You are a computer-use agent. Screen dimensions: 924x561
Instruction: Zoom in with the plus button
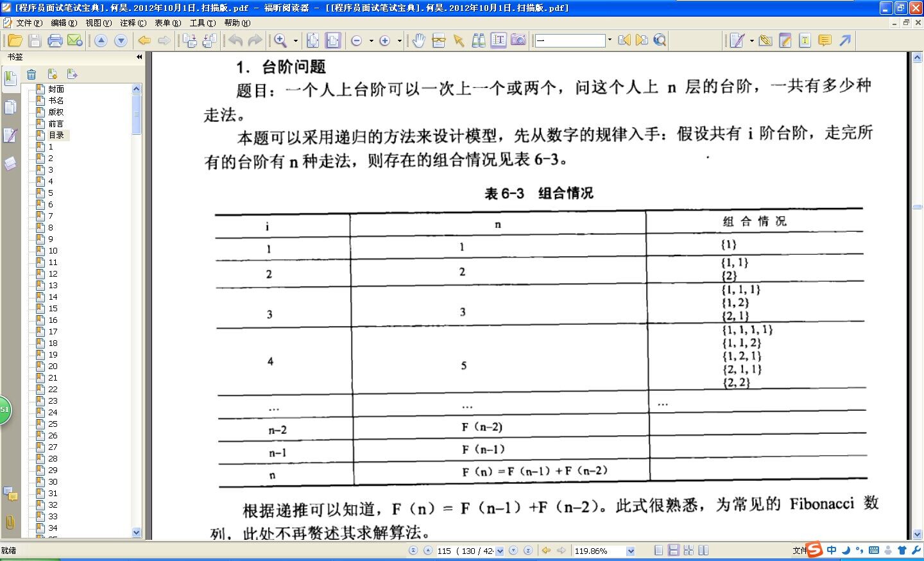385,40
